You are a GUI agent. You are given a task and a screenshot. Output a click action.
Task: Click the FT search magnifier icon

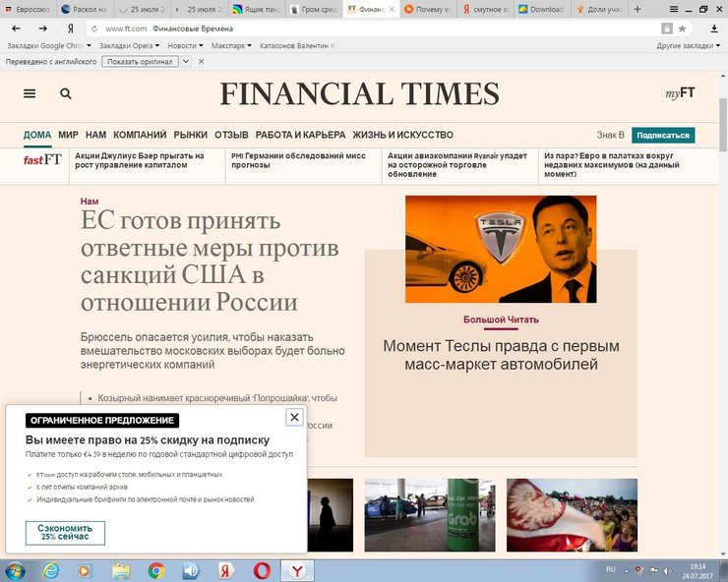click(x=66, y=93)
